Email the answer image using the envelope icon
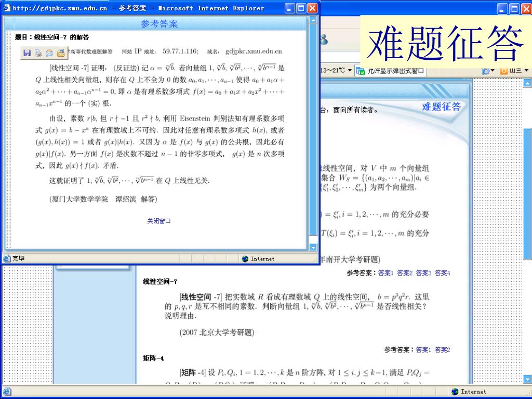 pyautogui.click(x=49, y=52)
